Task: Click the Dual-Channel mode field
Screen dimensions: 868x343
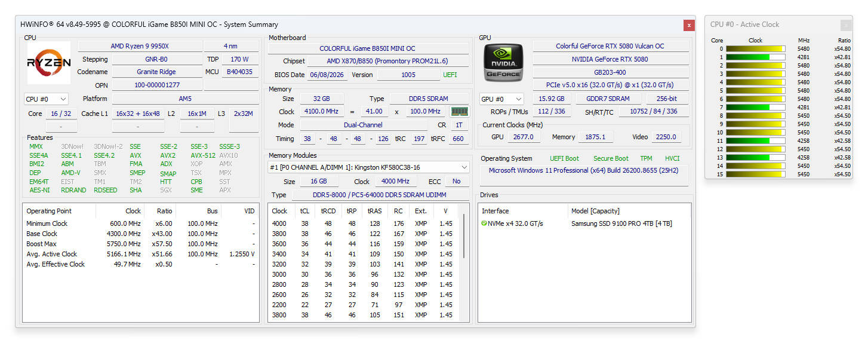Action: click(362, 125)
